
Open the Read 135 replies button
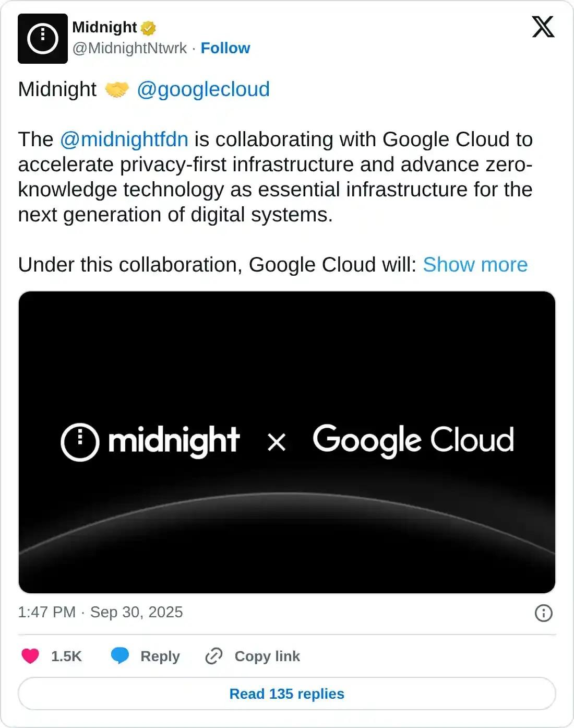[286, 694]
